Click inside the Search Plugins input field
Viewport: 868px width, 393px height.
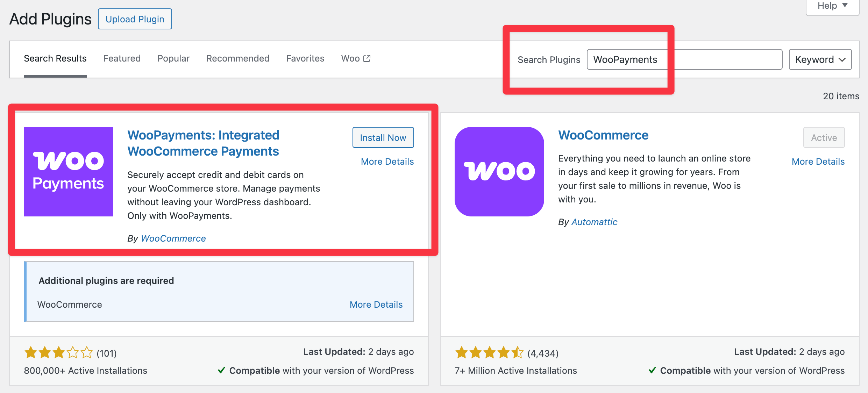[684, 59]
